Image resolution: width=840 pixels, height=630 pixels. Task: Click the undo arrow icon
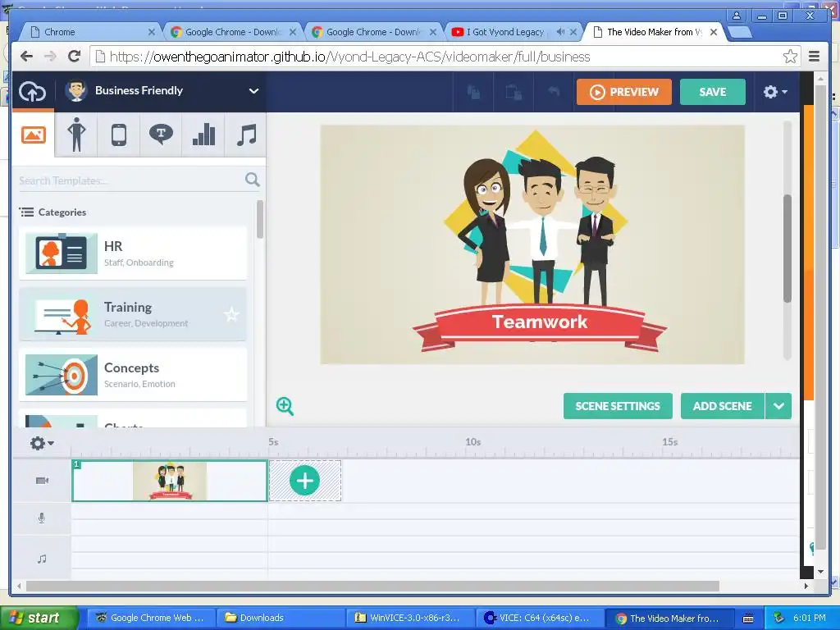pyautogui.click(x=554, y=92)
